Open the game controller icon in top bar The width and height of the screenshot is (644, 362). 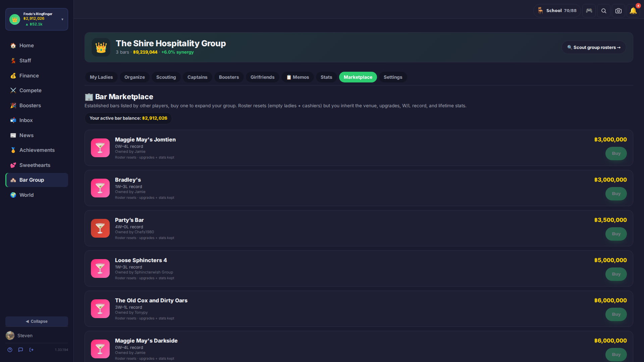(589, 11)
